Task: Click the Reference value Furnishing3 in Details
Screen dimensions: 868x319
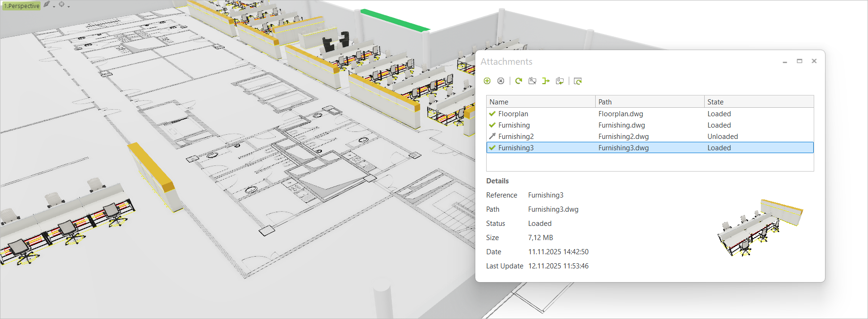Action: pos(546,195)
